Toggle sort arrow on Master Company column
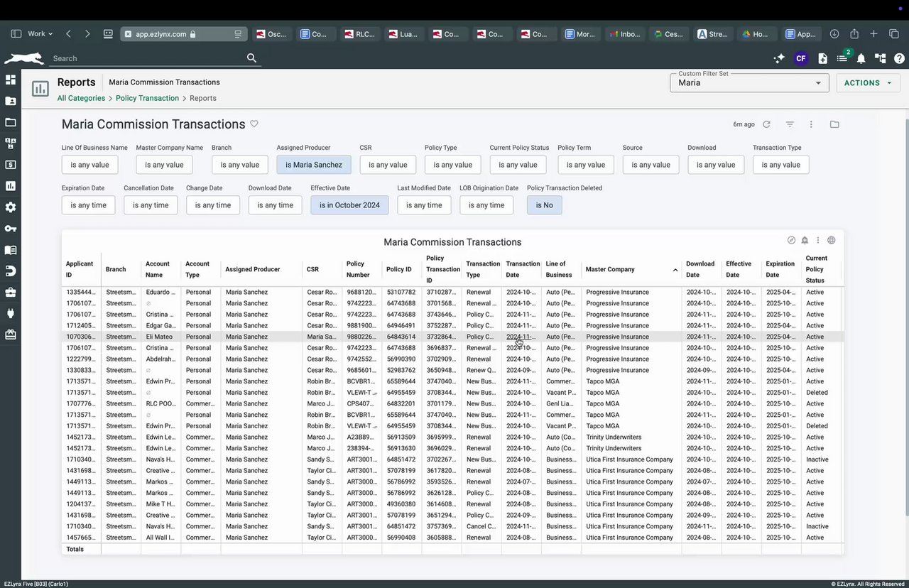This screenshot has height=588, width=909. [675, 270]
